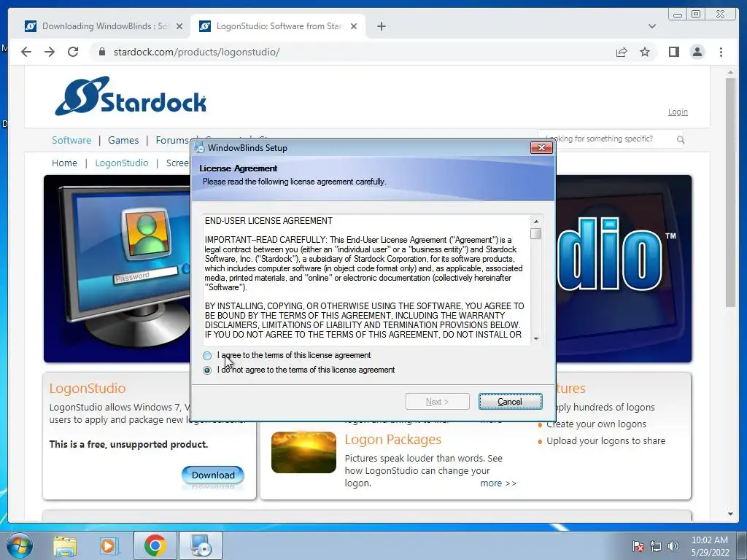Click the volume speaker tray icon

point(673,547)
